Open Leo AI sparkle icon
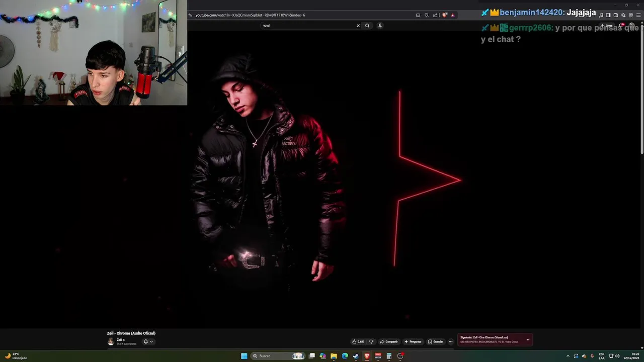The width and height of the screenshot is (644, 362). tap(623, 15)
